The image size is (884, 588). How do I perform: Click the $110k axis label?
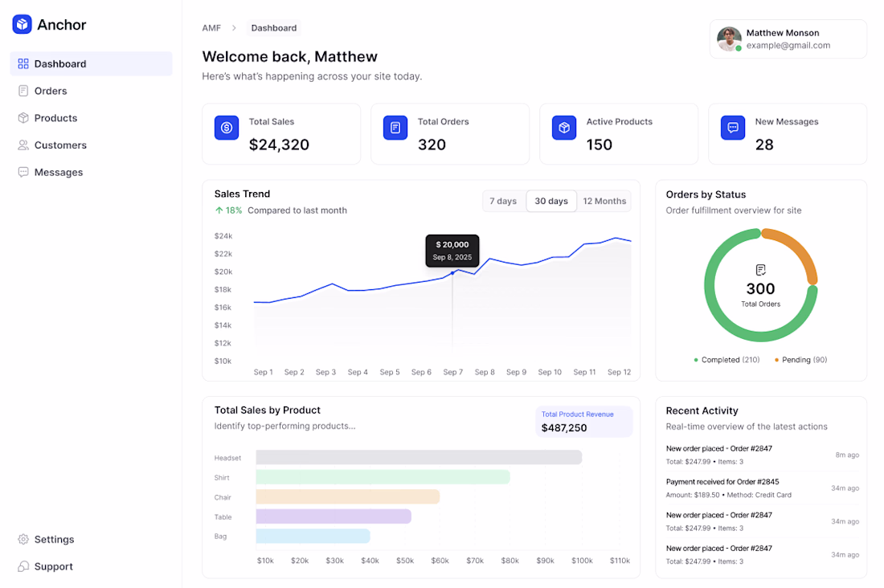tap(620, 561)
